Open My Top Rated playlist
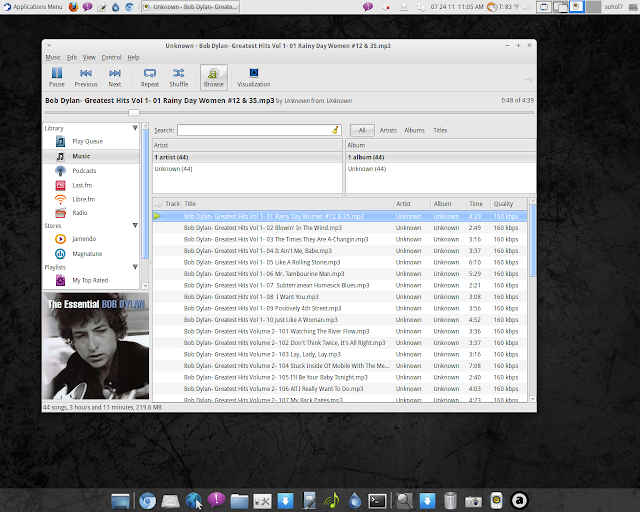This screenshot has height=512, width=640. pos(91,280)
